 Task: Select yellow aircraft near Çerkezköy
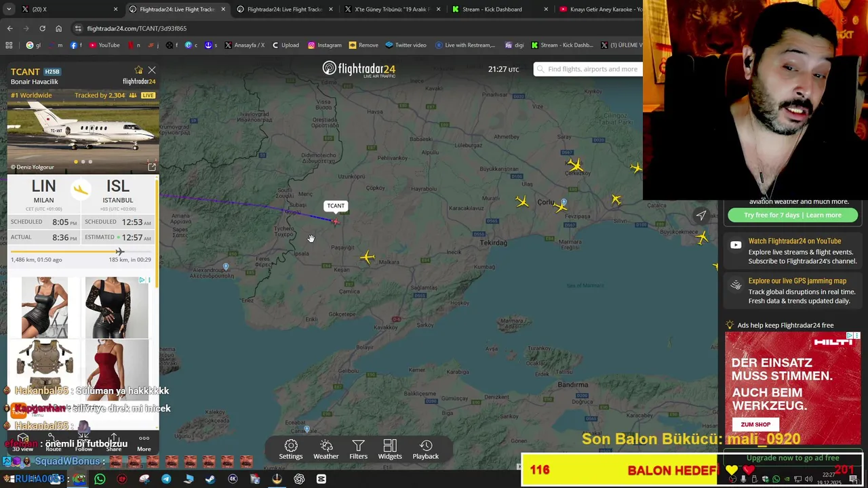575,165
